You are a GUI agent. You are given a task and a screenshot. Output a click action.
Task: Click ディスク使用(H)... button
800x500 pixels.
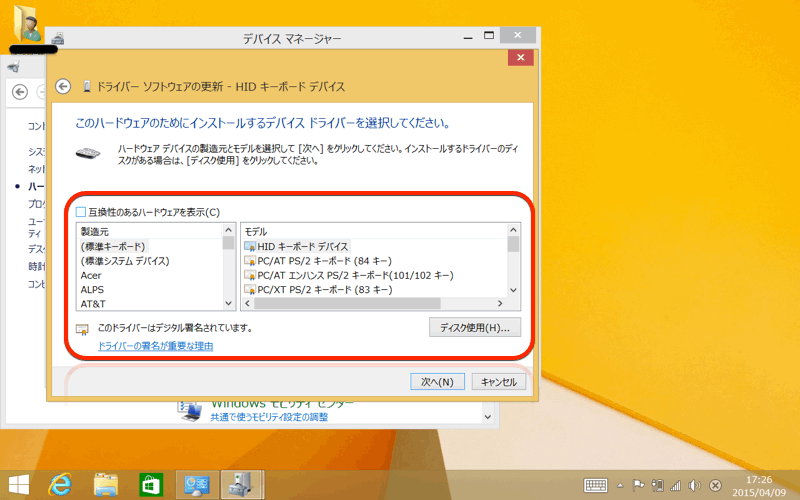474,327
